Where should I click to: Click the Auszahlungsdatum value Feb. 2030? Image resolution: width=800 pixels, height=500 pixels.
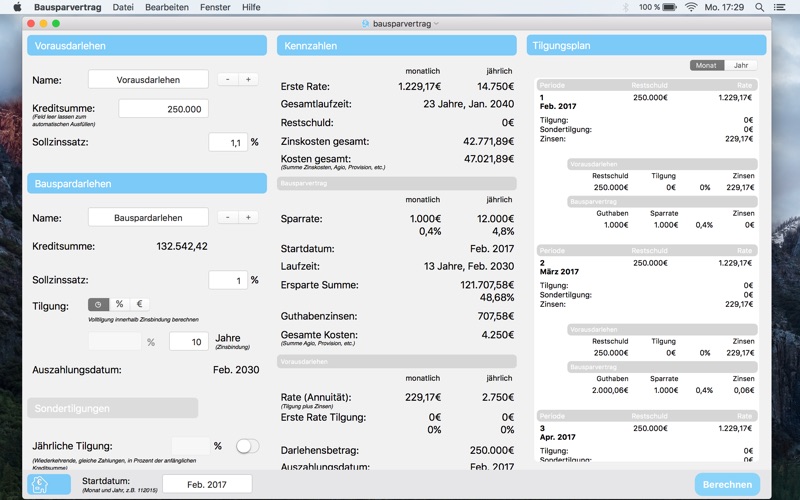click(x=236, y=370)
